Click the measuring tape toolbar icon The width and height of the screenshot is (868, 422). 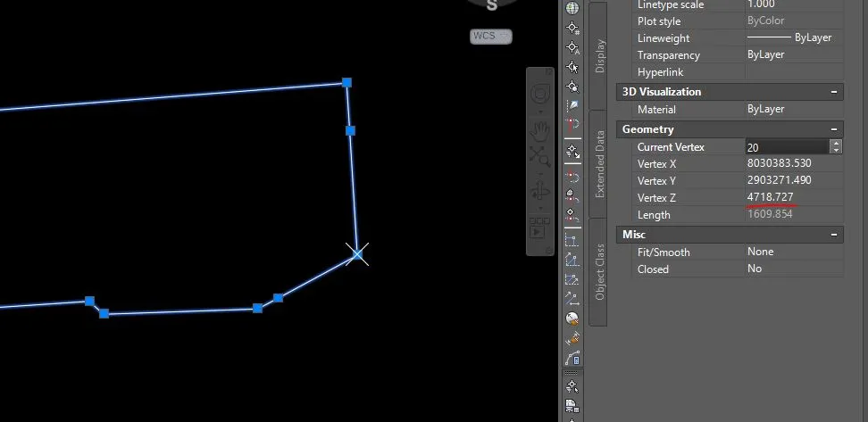point(572,338)
